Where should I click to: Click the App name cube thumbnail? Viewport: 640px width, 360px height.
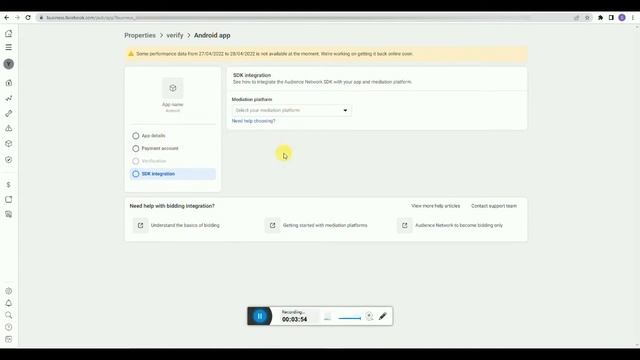point(173,88)
